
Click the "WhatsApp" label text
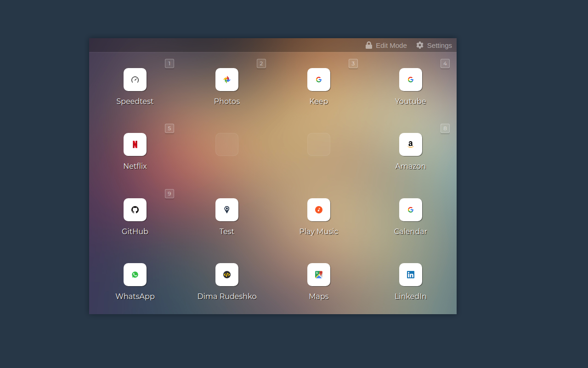click(x=135, y=297)
